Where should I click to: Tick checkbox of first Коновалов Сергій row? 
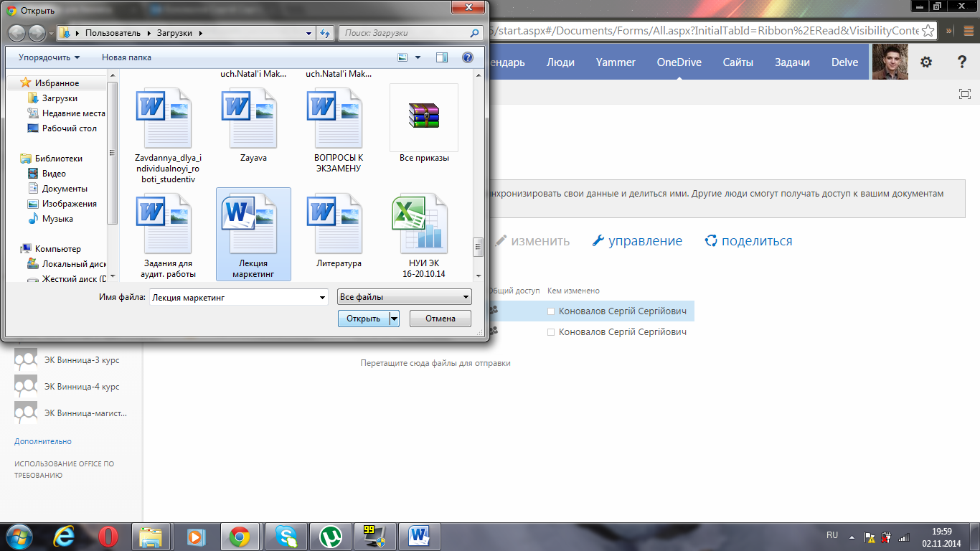(x=551, y=311)
